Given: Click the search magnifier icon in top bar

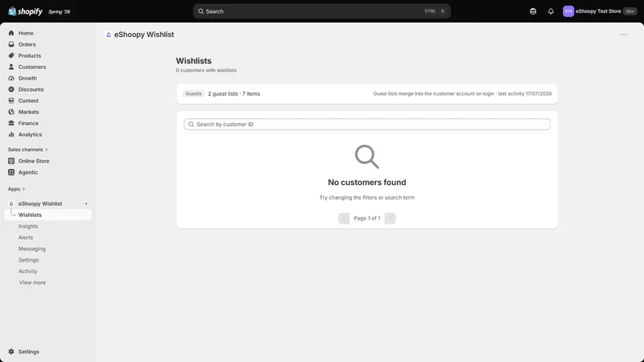Looking at the screenshot, I should click(x=200, y=11).
